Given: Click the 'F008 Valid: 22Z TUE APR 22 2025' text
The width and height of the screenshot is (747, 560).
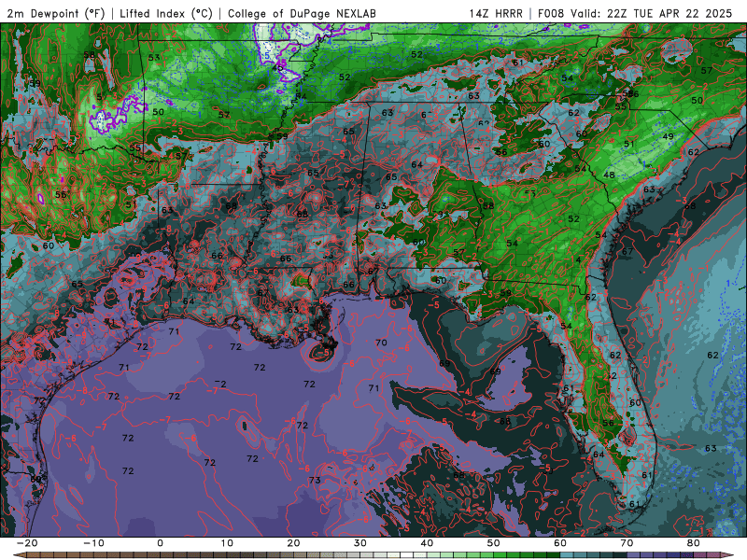Looking at the screenshot, I should point(635,14).
